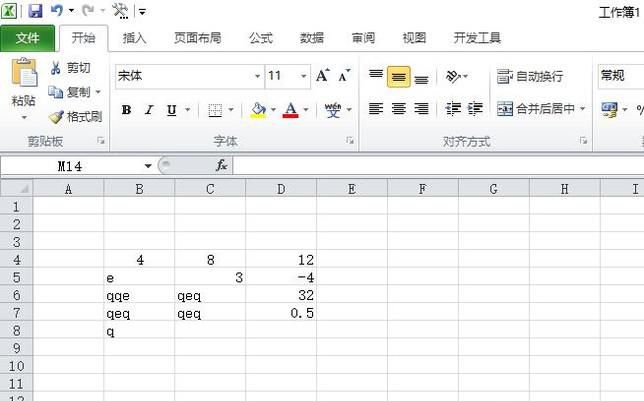Switch to the 公式 tab
Image resolution: width=644 pixels, height=401 pixels.
click(x=261, y=38)
